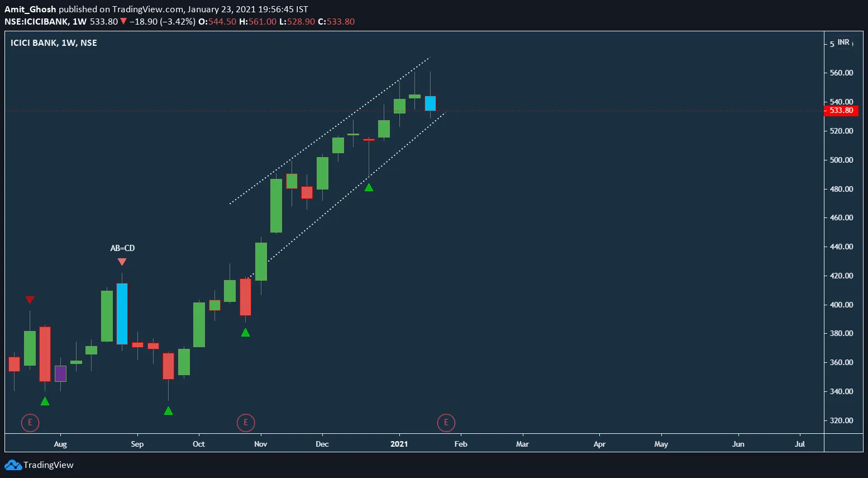Viewport: 868px width, 478px height.
Task: Click the red 533.80 current price label
Action: [x=841, y=111]
